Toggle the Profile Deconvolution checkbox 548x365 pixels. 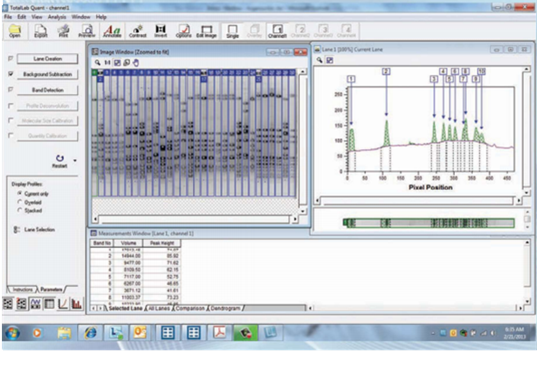coord(10,106)
